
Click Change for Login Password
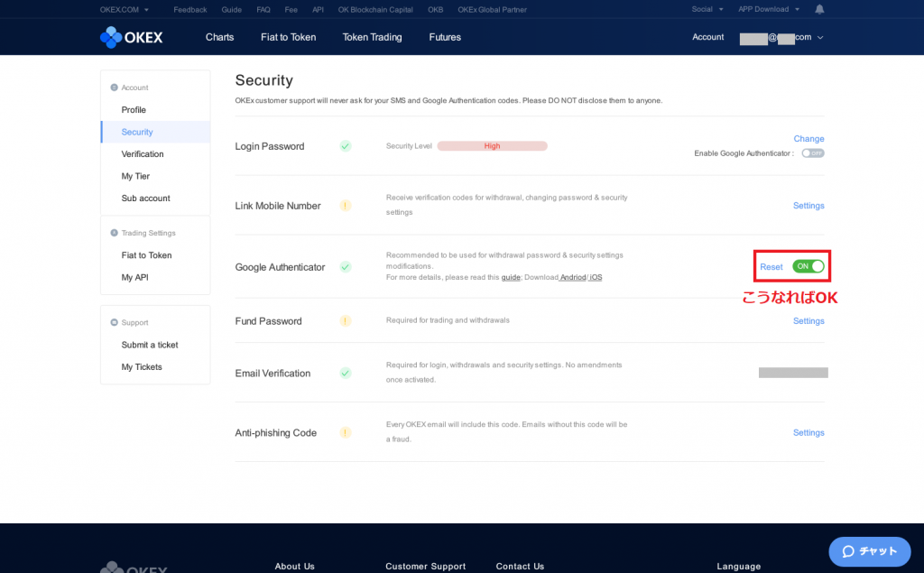[808, 139]
